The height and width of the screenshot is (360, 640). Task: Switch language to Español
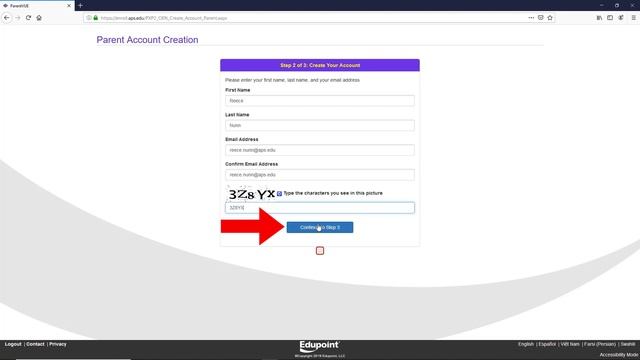pyautogui.click(x=547, y=344)
